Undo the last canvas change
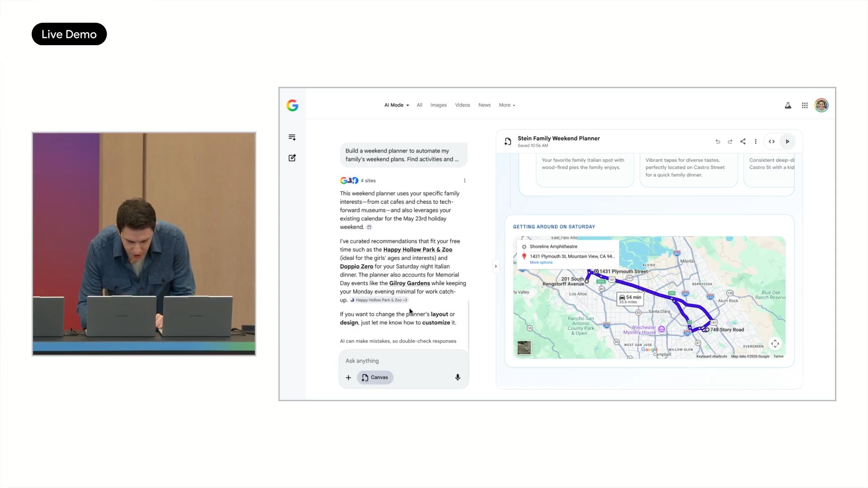The width and height of the screenshot is (868, 488). tap(717, 141)
